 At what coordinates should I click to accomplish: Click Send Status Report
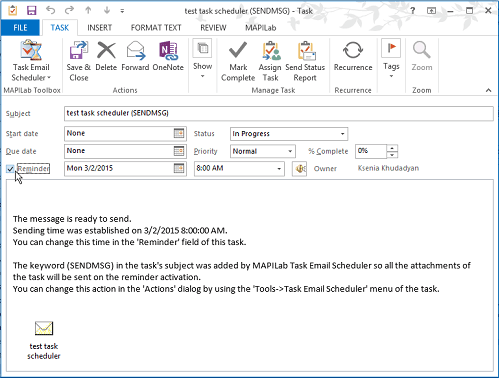[305, 61]
